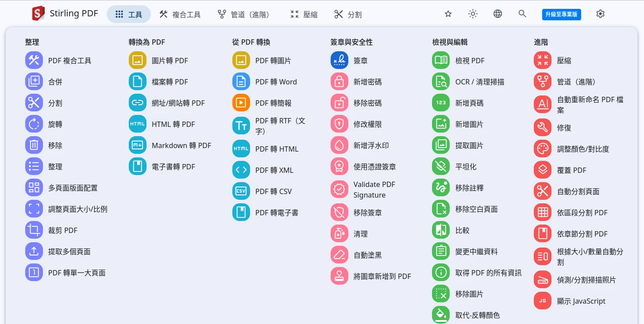
Task: Go to Stirling PDF home logo
Action: [x=66, y=14]
